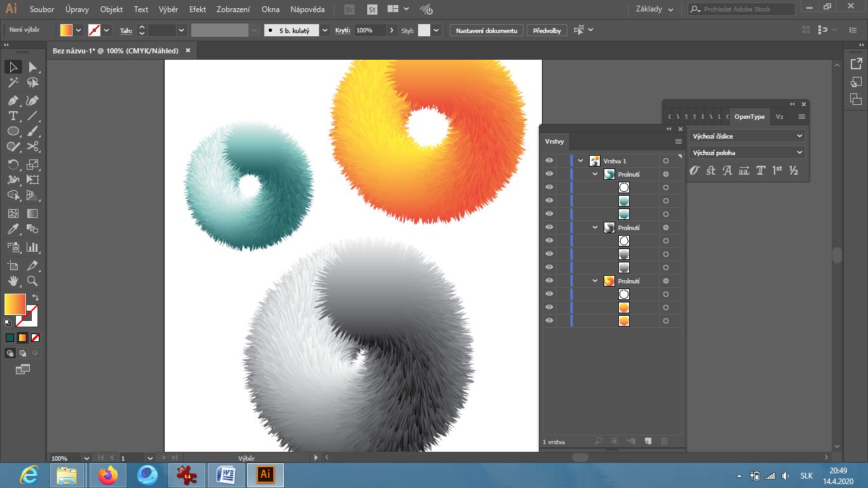Choose the Zoom magnifier tool
868x488 pixels.
point(33,281)
